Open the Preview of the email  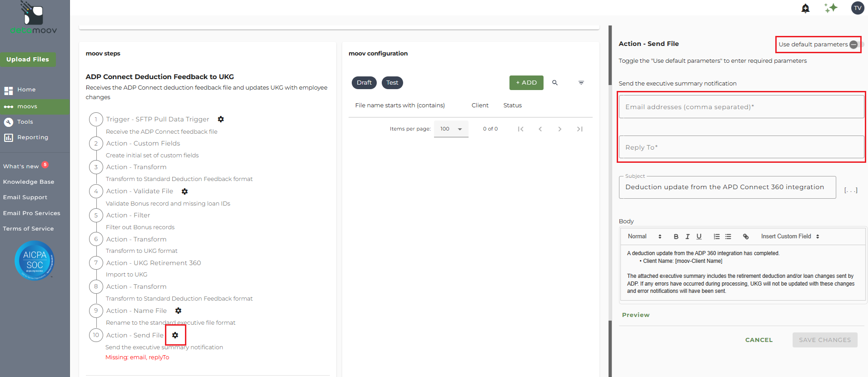(636, 315)
